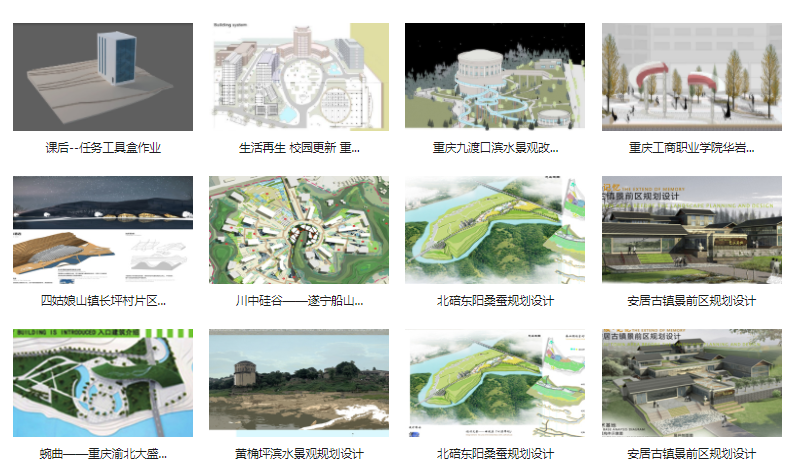Open the 生活再生 校园更新 campus plan thumbnail
The height and width of the screenshot is (470, 793).
coord(299,77)
